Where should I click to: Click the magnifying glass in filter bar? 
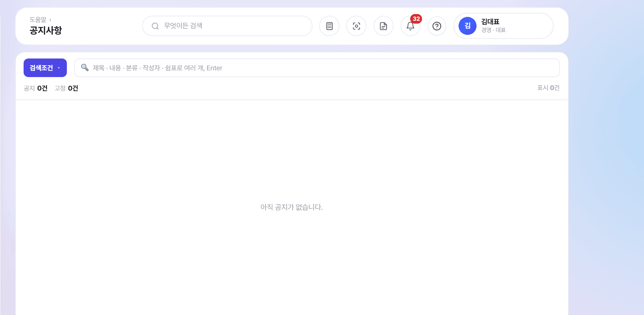coord(85,67)
